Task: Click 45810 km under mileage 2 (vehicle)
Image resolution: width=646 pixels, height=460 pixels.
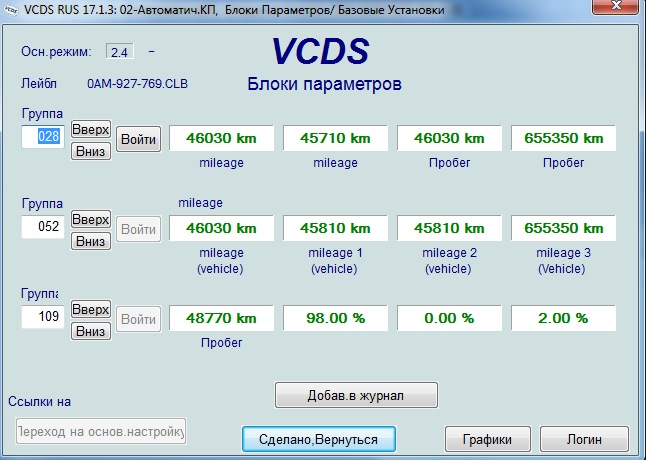Action: (x=449, y=228)
